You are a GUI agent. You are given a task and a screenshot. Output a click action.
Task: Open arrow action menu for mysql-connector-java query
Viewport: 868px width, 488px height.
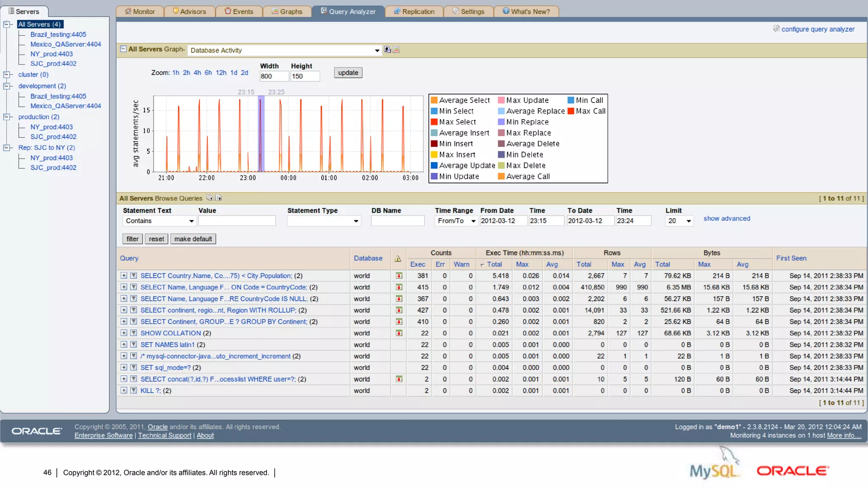tap(134, 356)
